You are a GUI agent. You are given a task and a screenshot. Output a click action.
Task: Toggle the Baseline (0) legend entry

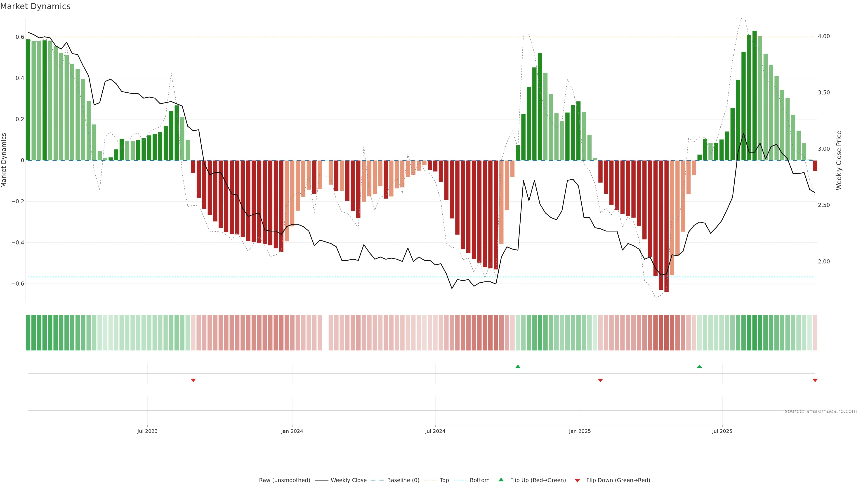point(403,480)
